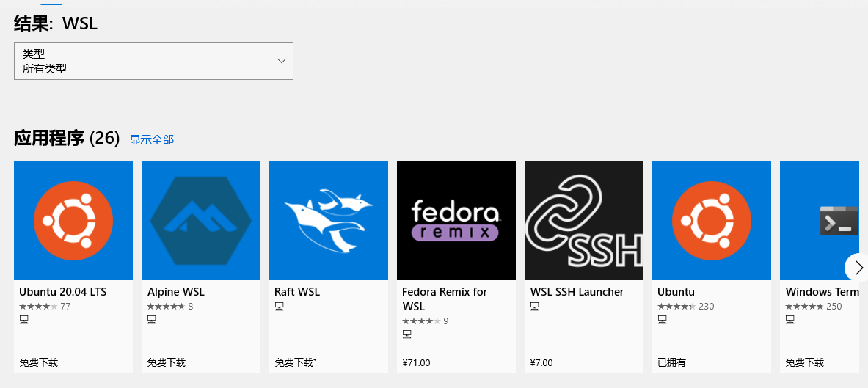Image resolution: width=868 pixels, height=388 pixels.
Task: Click the 应用程序 (26) section heading
Action: (67, 139)
